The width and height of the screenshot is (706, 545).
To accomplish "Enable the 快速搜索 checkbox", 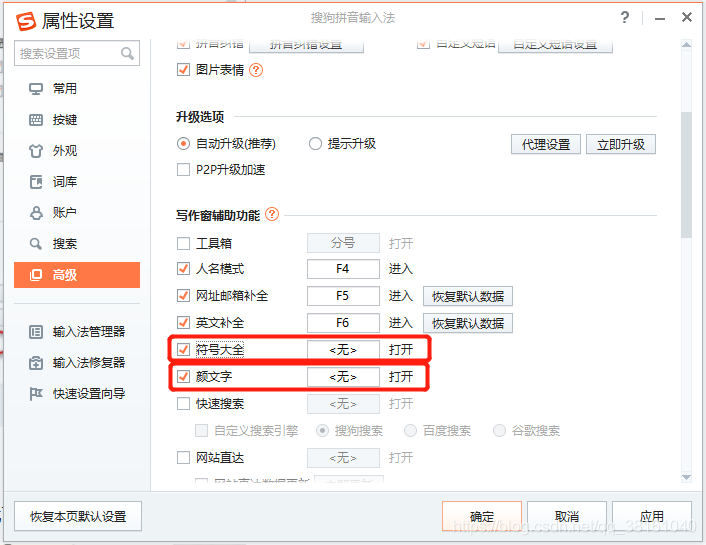I will click(x=183, y=404).
